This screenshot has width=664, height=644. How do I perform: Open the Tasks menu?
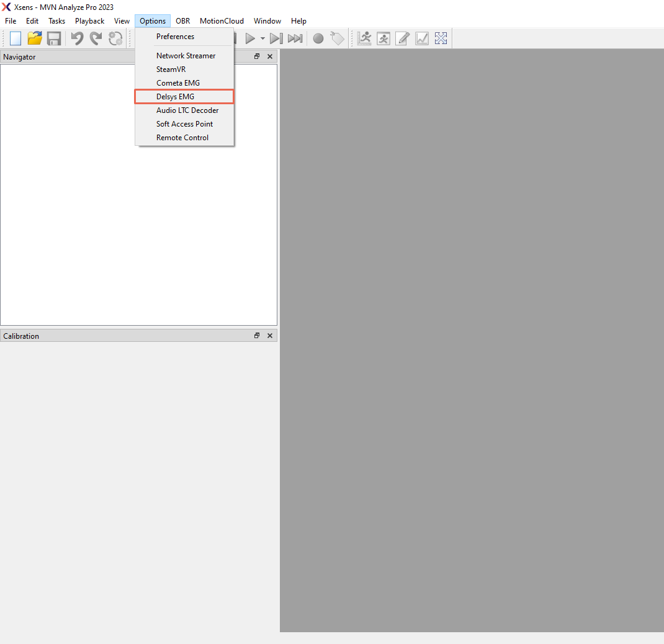[56, 20]
